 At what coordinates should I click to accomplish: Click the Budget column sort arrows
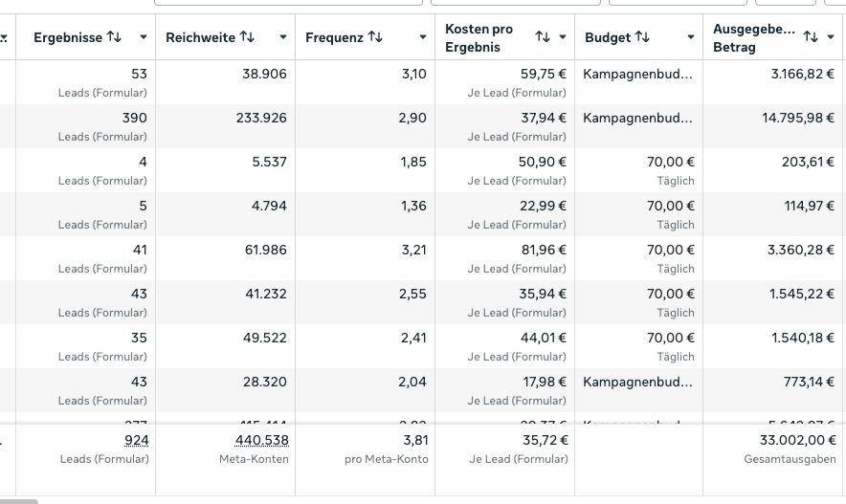[642, 36]
